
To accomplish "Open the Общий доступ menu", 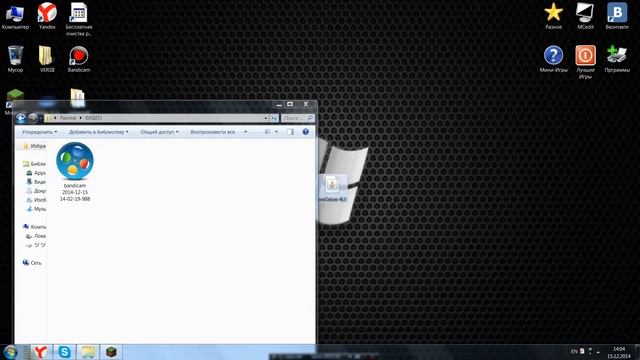I will click(159, 132).
